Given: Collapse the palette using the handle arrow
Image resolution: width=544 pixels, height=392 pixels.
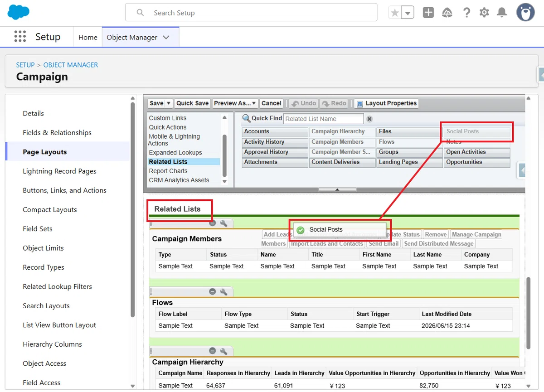Looking at the screenshot, I should (337, 190).
